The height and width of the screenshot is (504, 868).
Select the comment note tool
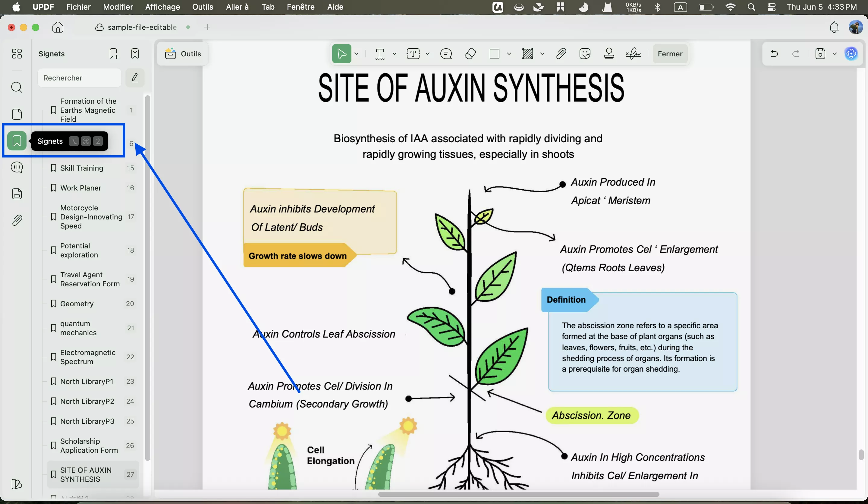pos(446,54)
